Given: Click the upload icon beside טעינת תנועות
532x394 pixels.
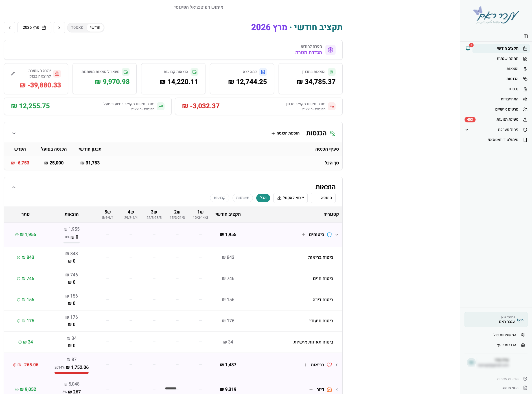Looking at the screenshot, I should pyautogui.click(x=525, y=120).
